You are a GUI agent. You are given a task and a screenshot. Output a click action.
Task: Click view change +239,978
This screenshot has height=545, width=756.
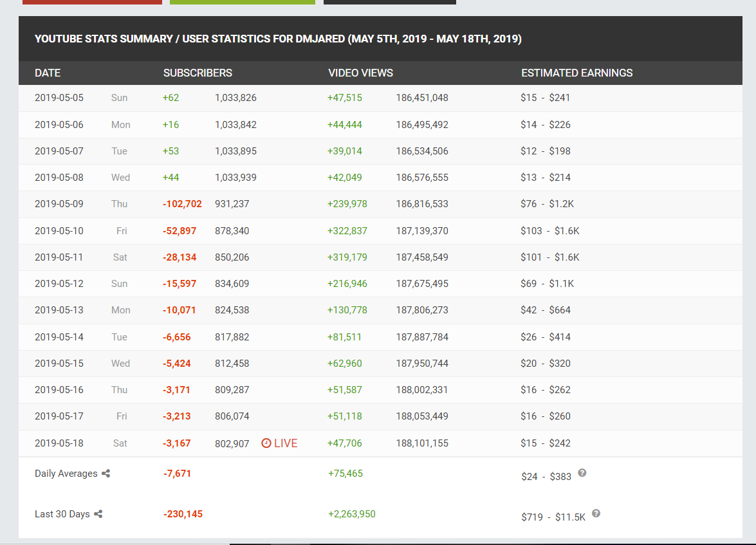click(x=347, y=204)
